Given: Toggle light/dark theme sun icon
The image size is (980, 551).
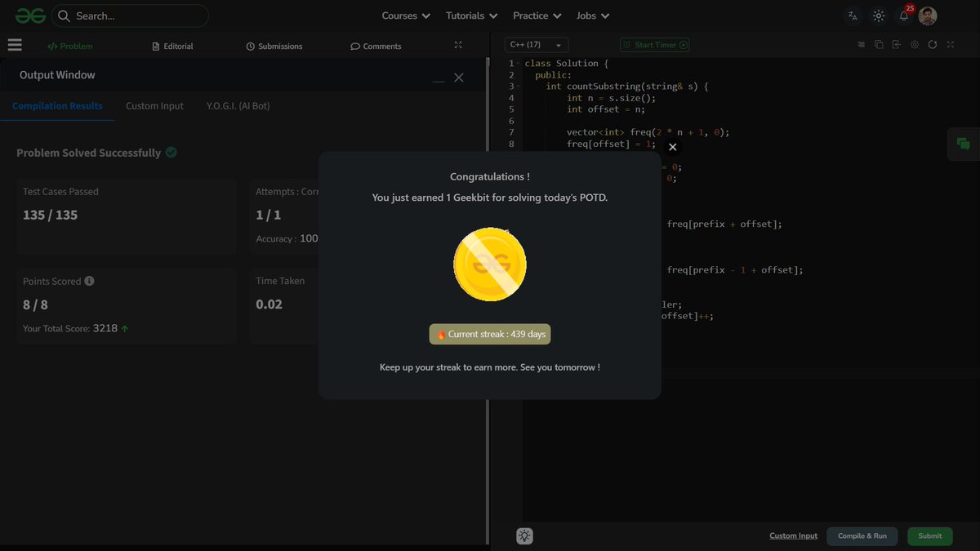Looking at the screenshot, I should pyautogui.click(x=879, y=16).
